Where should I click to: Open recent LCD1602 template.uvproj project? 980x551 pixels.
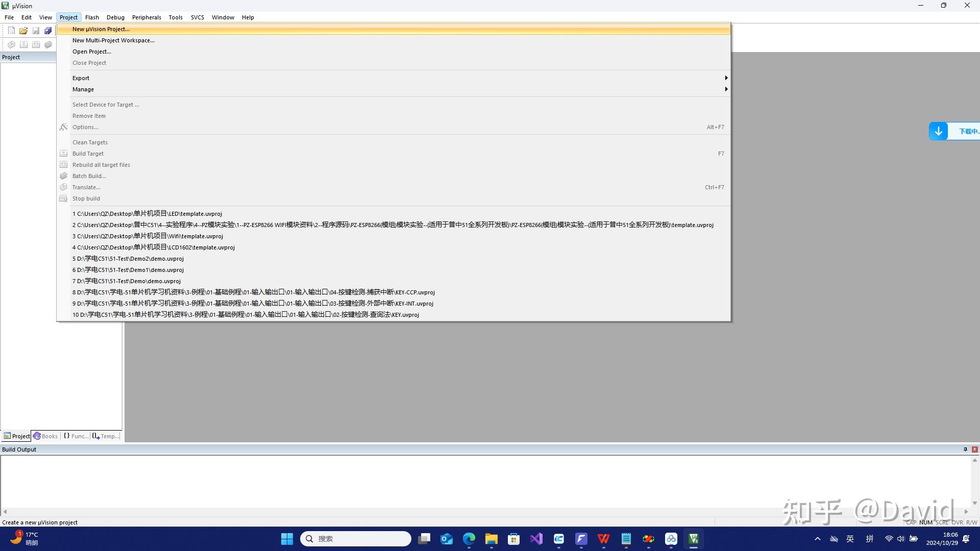click(x=154, y=247)
